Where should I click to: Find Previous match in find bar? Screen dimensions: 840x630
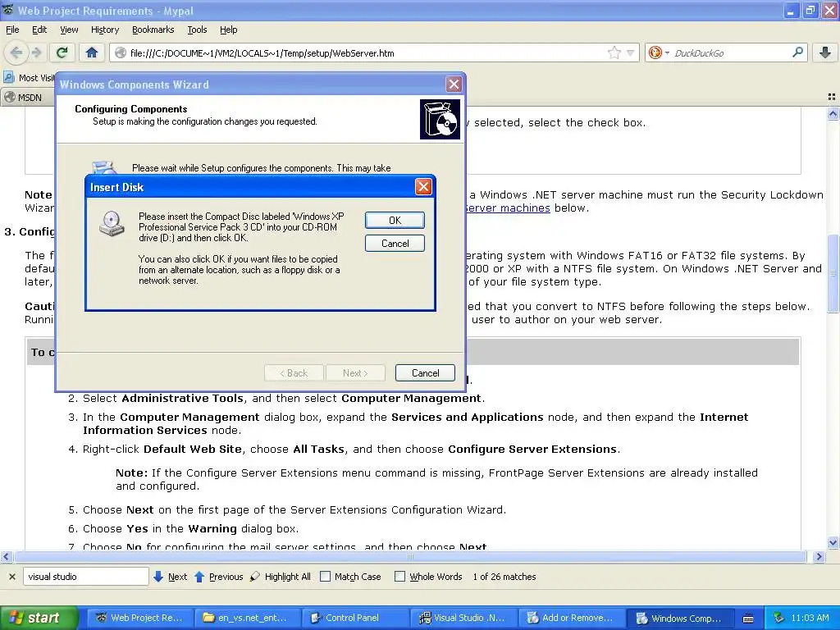[218, 577]
